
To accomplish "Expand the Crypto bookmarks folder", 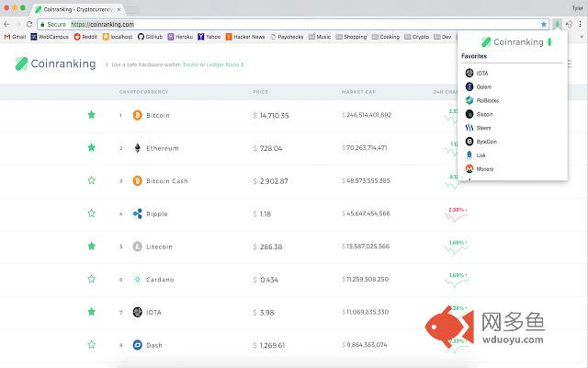I will [x=416, y=37].
